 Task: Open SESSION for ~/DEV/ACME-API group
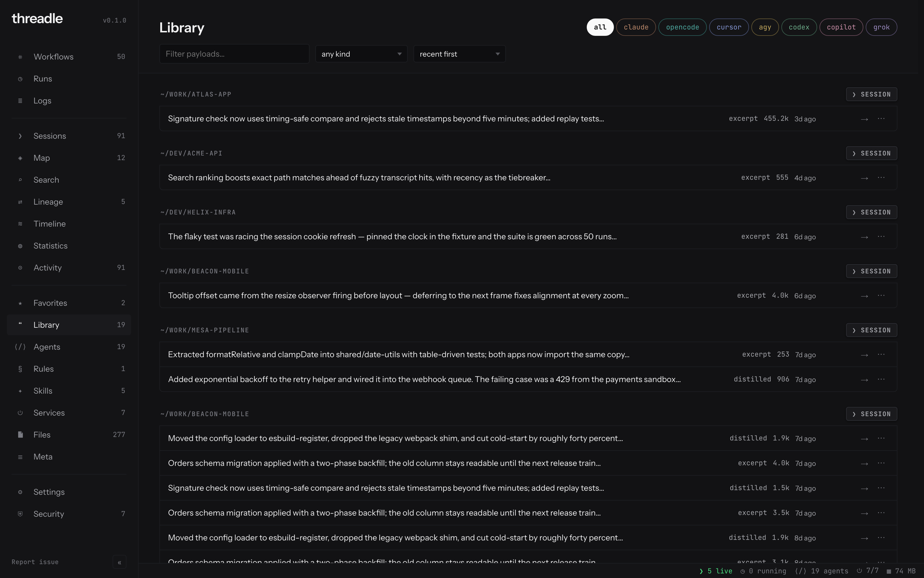[871, 153]
